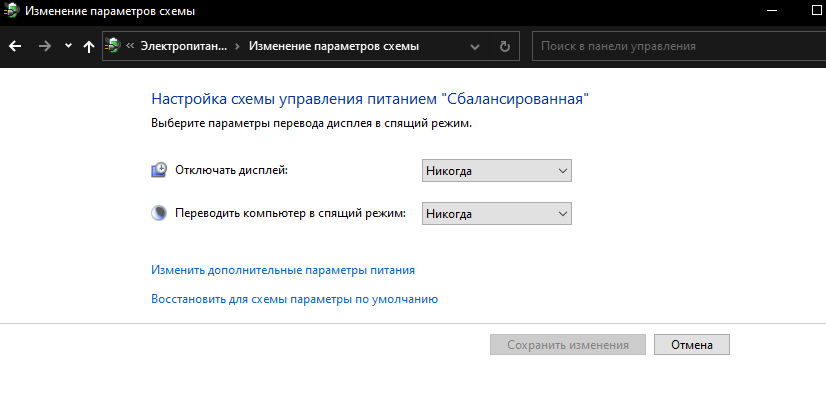The image size is (826, 417).
Task: Refresh the control panel page
Action: pos(505,46)
